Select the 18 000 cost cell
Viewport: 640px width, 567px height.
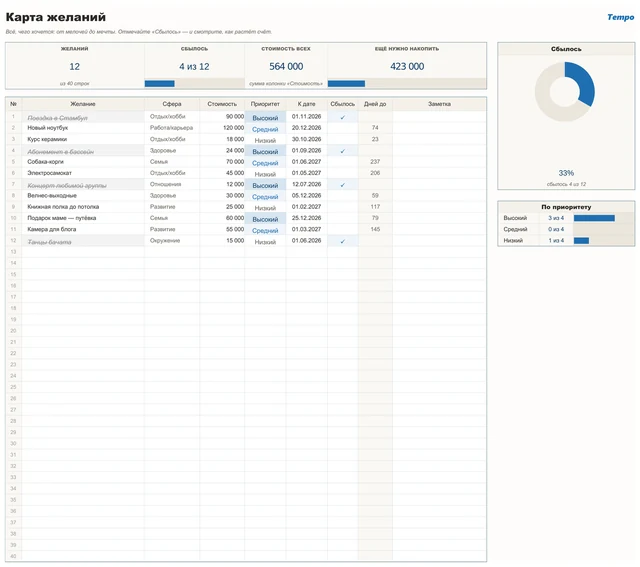222,140
